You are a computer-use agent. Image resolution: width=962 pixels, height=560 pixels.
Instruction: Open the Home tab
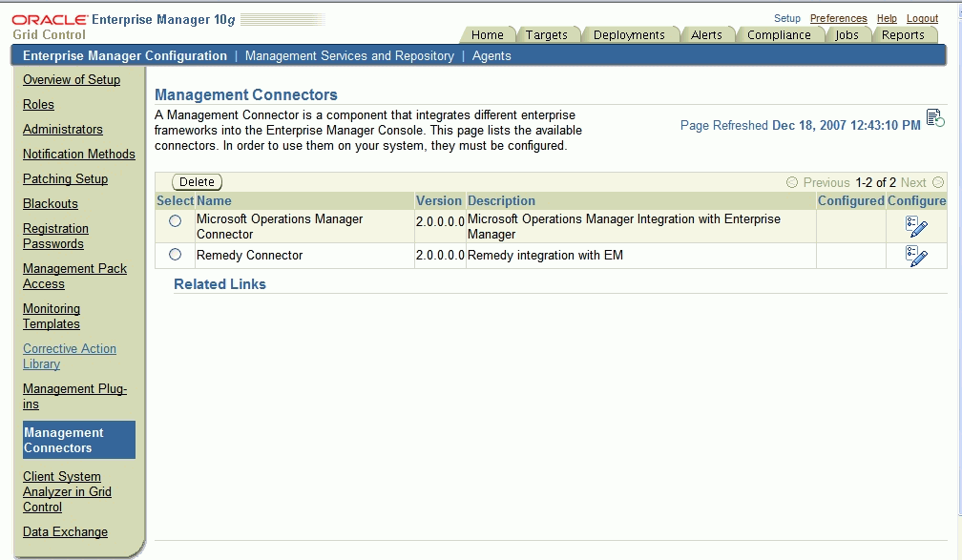487,35
